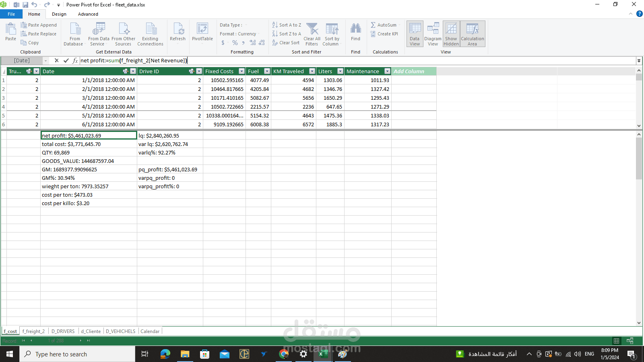Image resolution: width=644 pixels, height=362 pixels.
Task: Open the d_Cliente sheet tab
Action: tap(91, 331)
